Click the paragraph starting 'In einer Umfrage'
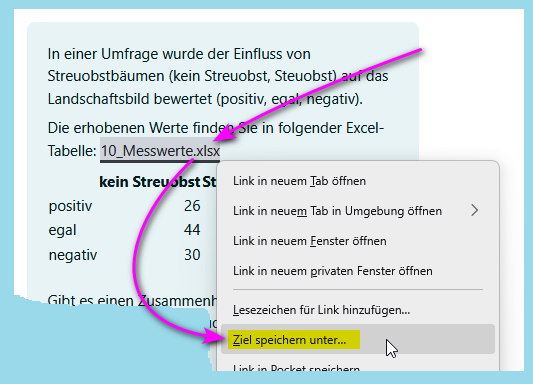533x384 pixels. pyautogui.click(x=218, y=76)
